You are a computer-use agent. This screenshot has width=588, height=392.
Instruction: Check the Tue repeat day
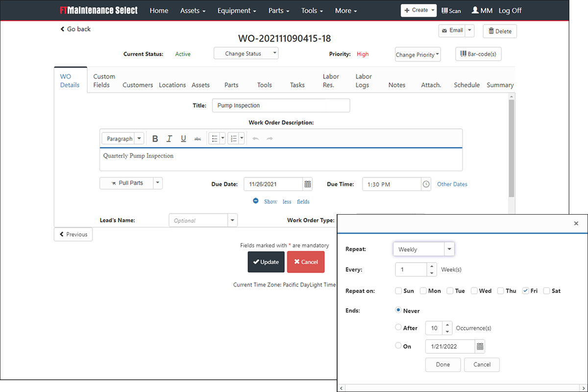tap(450, 291)
